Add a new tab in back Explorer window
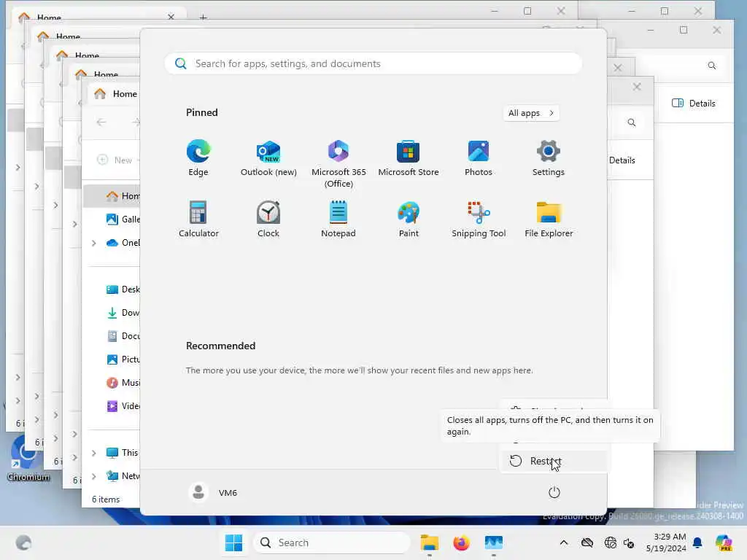Viewport: 747px width, 560px height. 204,17
